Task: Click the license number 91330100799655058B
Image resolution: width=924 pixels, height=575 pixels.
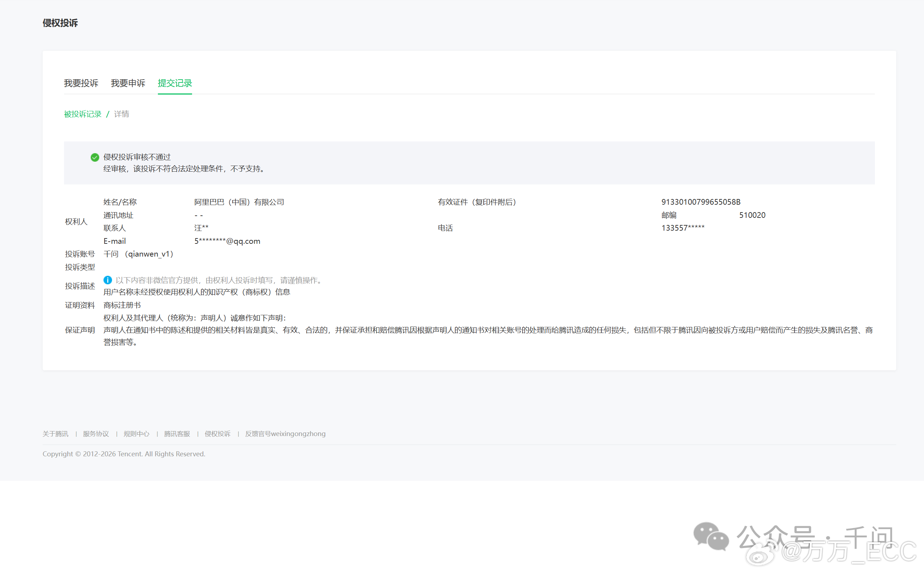Action: pyautogui.click(x=701, y=202)
